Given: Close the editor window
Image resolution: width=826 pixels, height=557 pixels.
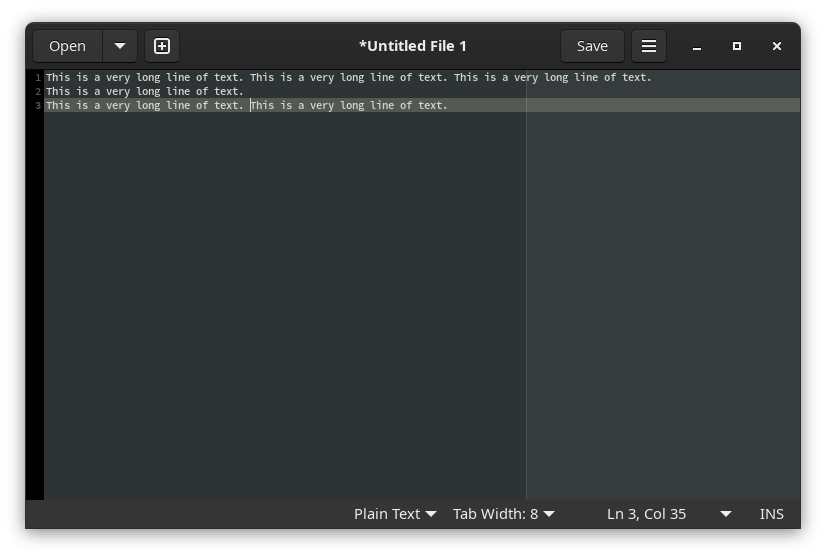Looking at the screenshot, I should (x=776, y=46).
